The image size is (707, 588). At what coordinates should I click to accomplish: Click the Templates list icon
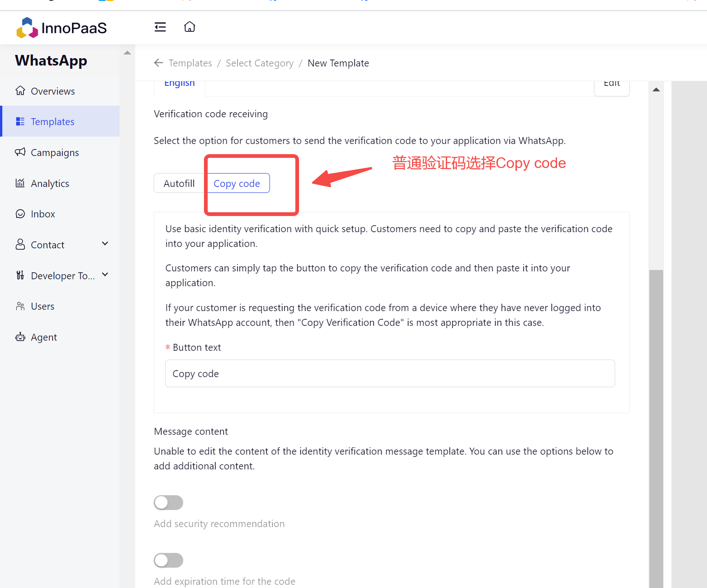[20, 121]
